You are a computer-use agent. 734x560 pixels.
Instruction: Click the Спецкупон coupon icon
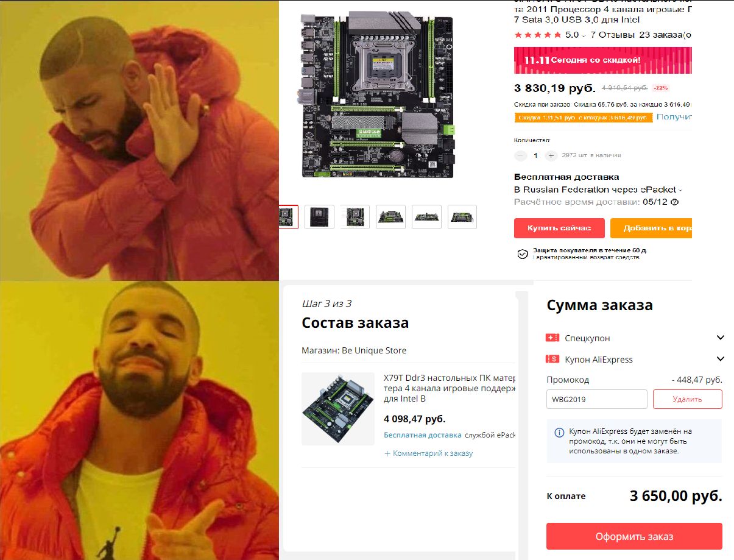[552, 338]
